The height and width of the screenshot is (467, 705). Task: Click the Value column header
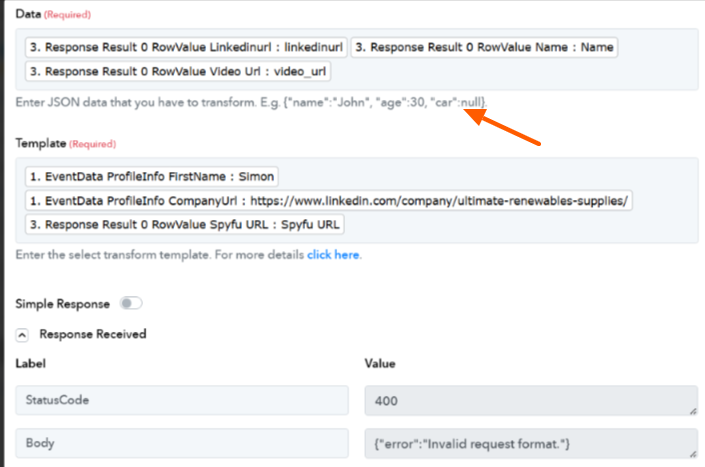pyautogui.click(x=381, y=364)
